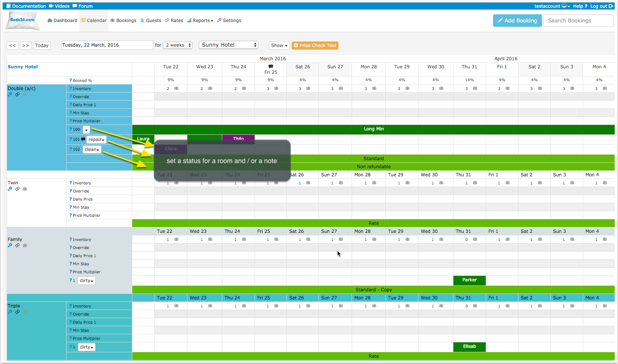Click help mark beside Twin Daily Price
This screenshot has width=618, height=364.
click(x=71, y=199)
